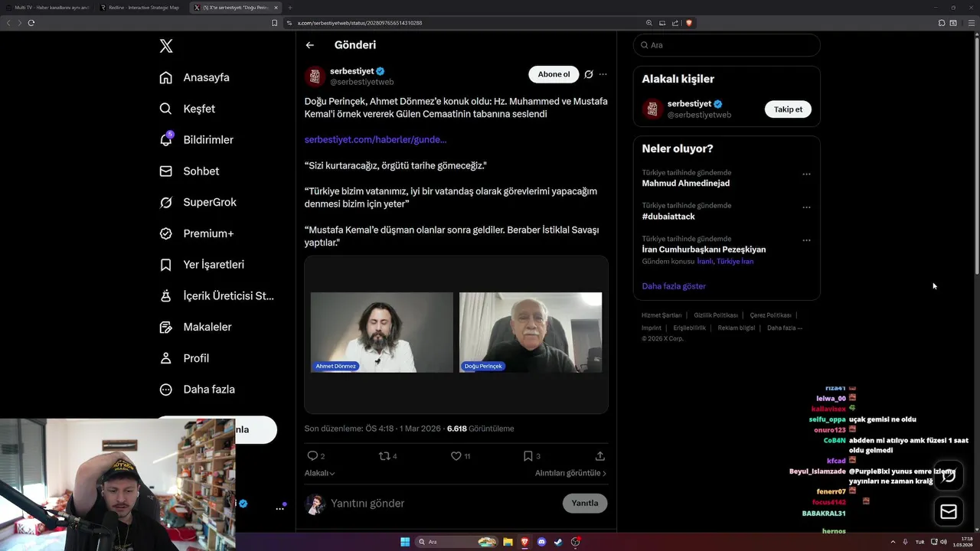
Task: Click Daha fazla göster link
Action: tap(674, 286)
